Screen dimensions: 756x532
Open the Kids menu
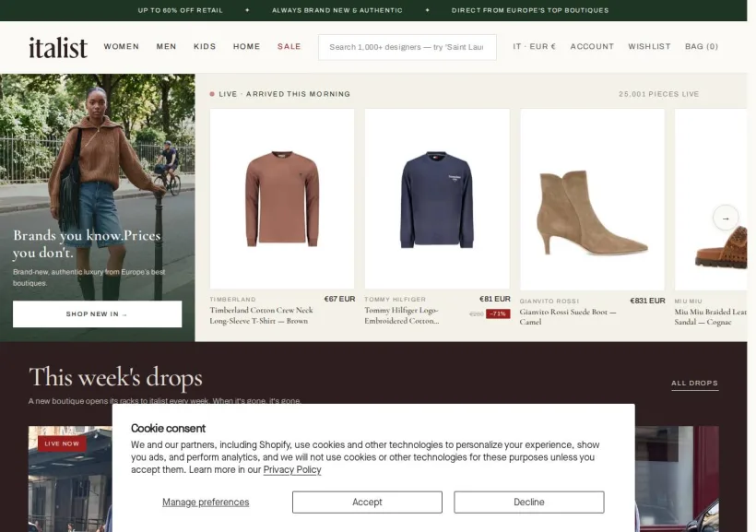205,47
